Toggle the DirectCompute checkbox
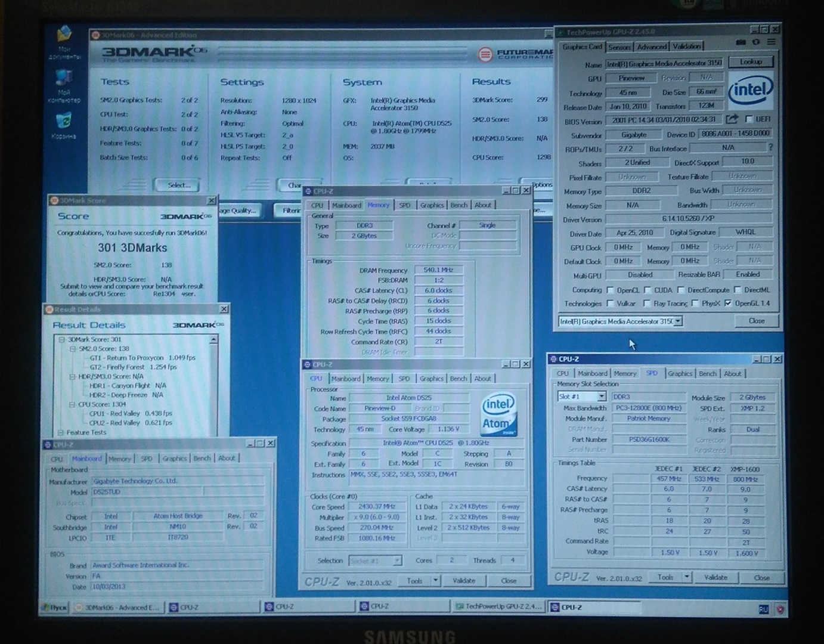Image resolution: width=824 pixels, height=644 pixels. [680, 290]
